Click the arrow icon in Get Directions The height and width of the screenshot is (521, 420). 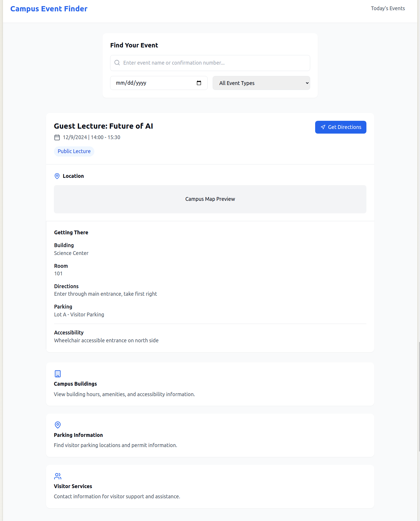pyautogui.click(x=323, y=127)
